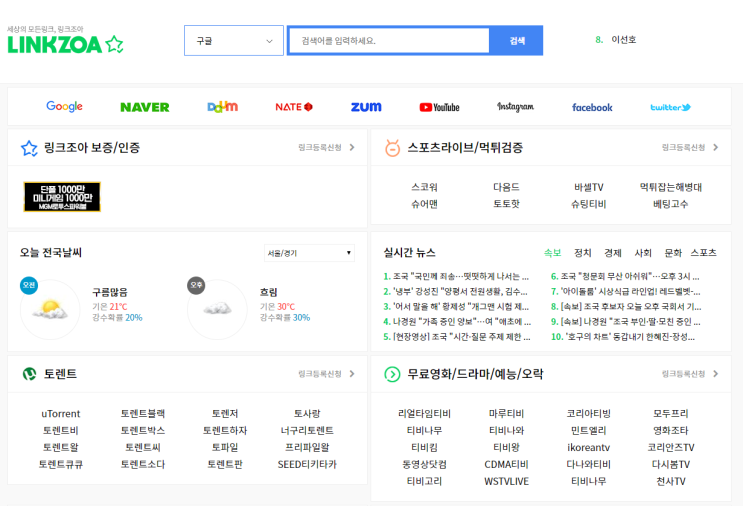Image resolution: width=743 pixels, height=506 pixels.
Task: Open the 먹튀잡는해병대 link
Action: [x=671, y=187]
